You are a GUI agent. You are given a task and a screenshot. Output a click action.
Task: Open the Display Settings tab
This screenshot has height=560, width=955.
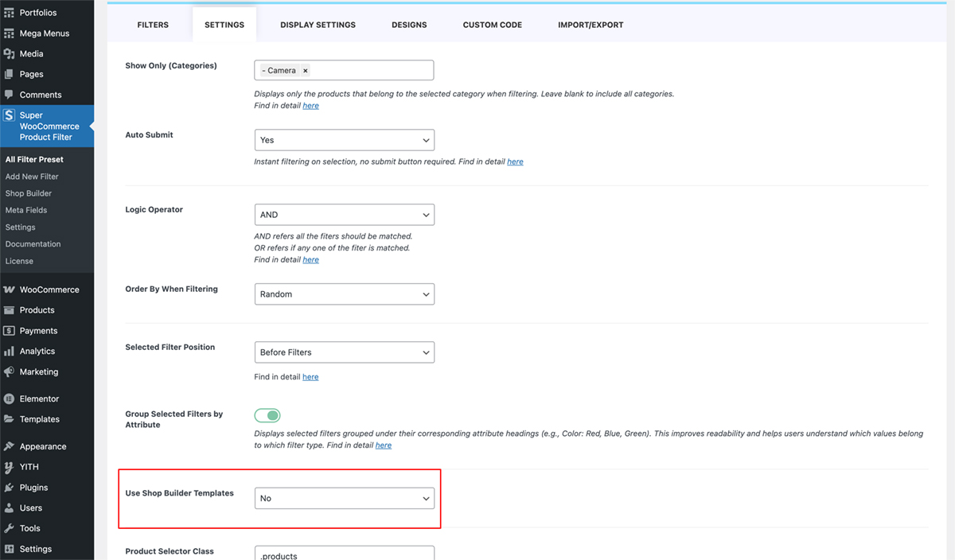[x=318, y=25]
